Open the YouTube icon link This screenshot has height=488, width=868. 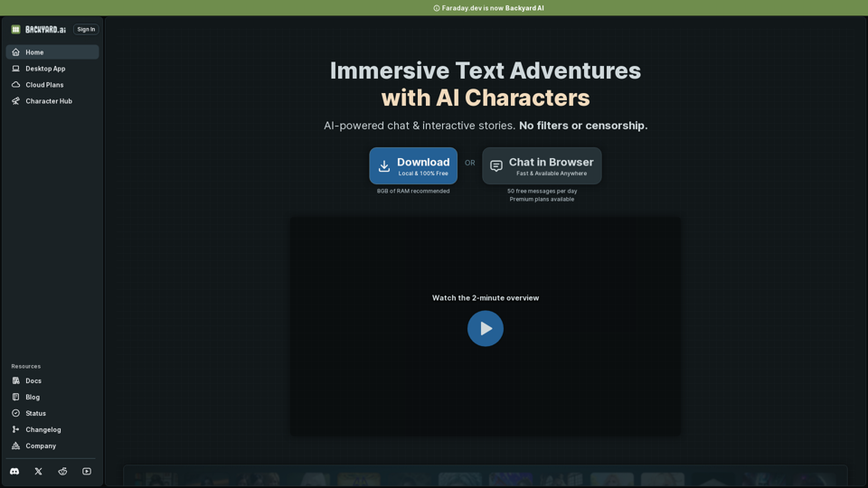point(87,472)
